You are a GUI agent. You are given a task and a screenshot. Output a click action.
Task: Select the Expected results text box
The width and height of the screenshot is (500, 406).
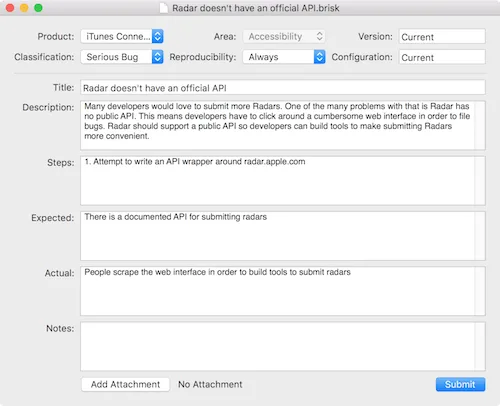tap(277, 236)
